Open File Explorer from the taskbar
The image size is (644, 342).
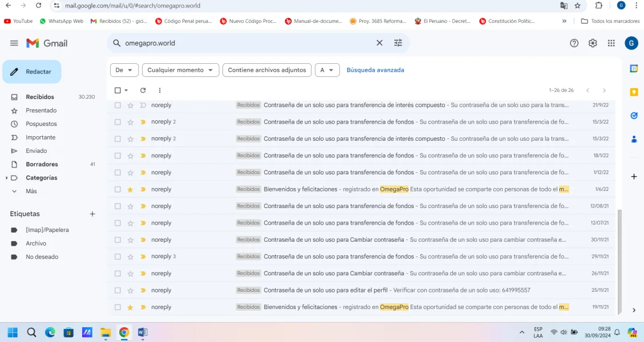point(106,332)
